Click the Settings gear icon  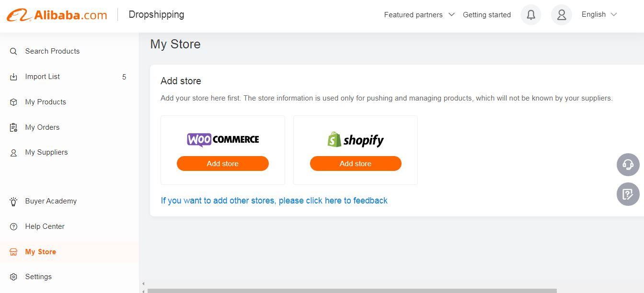[x=13, y=277]
